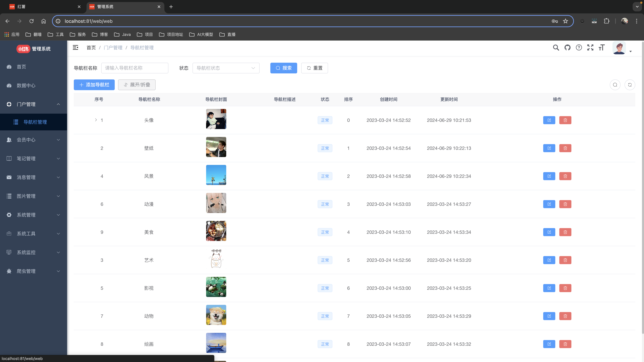Screen dimensions: 644x362
Task: Toggle the round hide-search icon button
Action: click(x=615, y=85)
